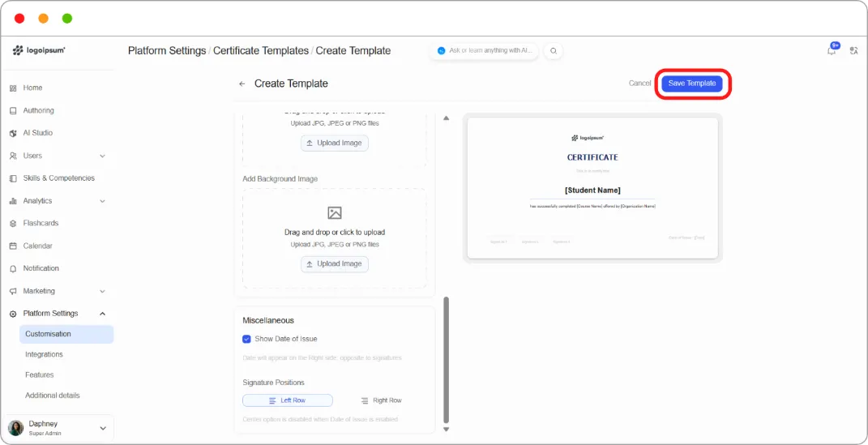This screenshot has height=445, width=868.
Task: Click the language translate icon in header
Action: click(x=853, y=51)
